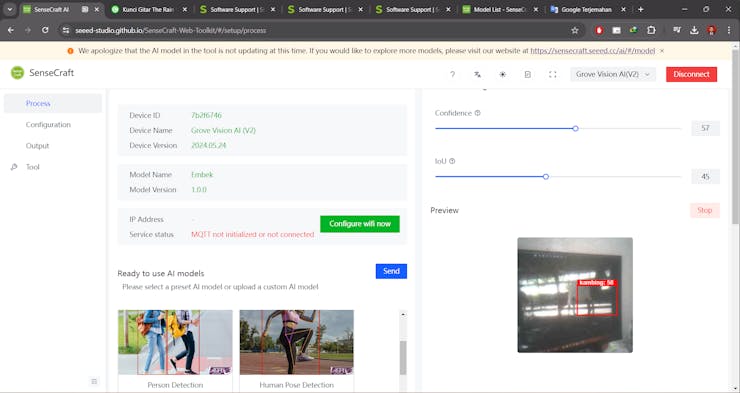
Task: Click the orange warning icon in banner
Action: coord(70,50)
